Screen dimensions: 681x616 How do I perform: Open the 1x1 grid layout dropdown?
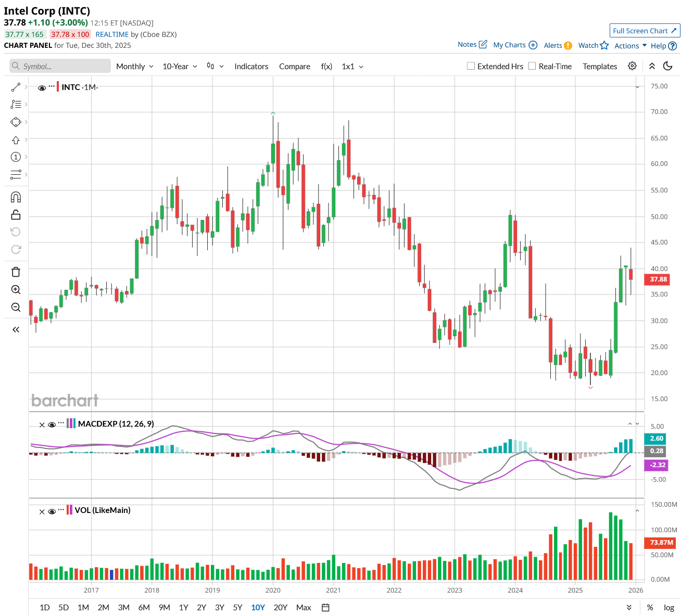point(352,66)
